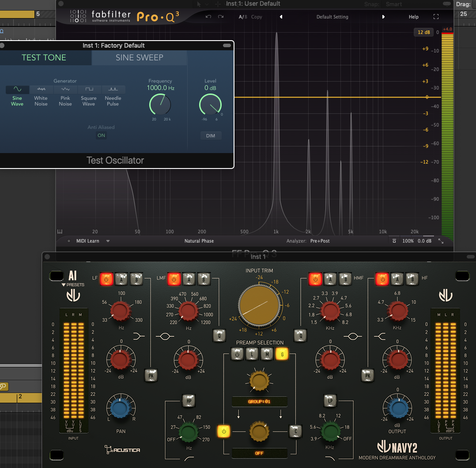The image size is (476, 468).
Task: Toggle the HF band power button
Action: 382,279
